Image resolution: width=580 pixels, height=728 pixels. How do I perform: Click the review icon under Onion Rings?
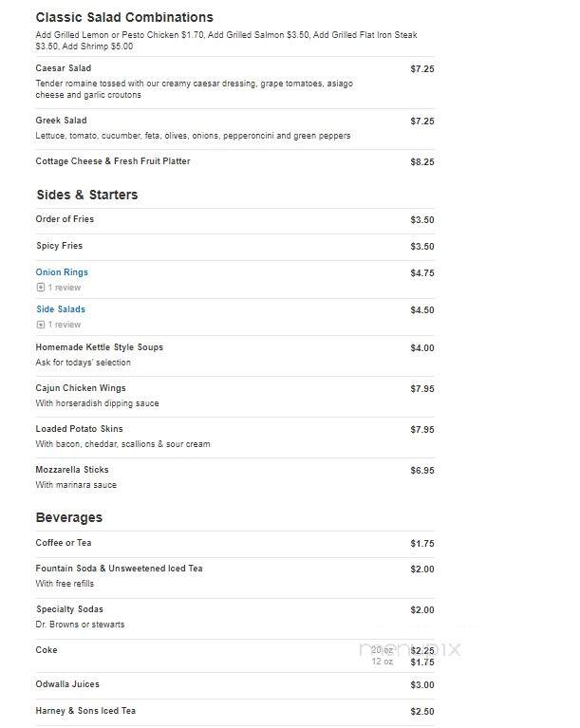[x=41, y=288]
